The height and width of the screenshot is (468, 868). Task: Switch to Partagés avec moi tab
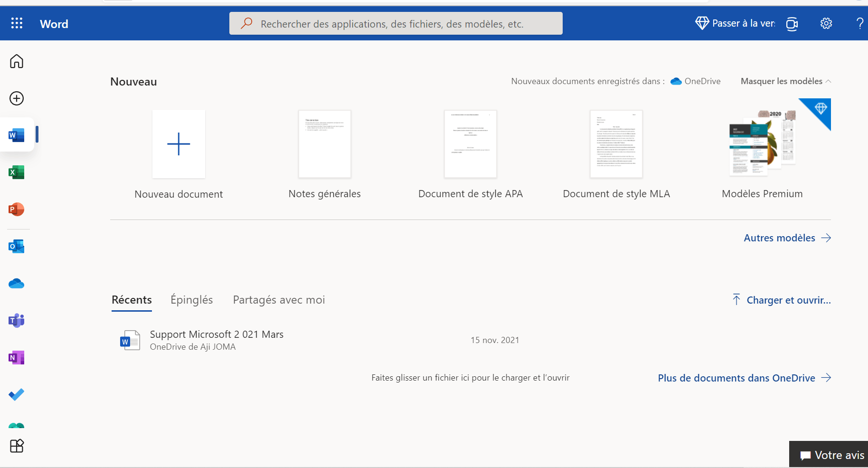[x=279, y=300]
